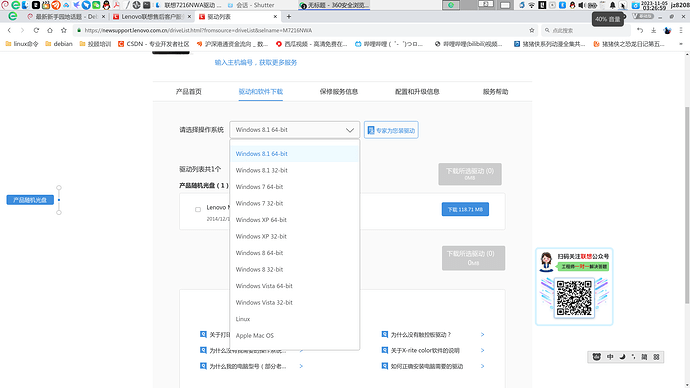690x388 pixels.
Task: Click page vertical scrollbar
Action: tap(687, 205)
